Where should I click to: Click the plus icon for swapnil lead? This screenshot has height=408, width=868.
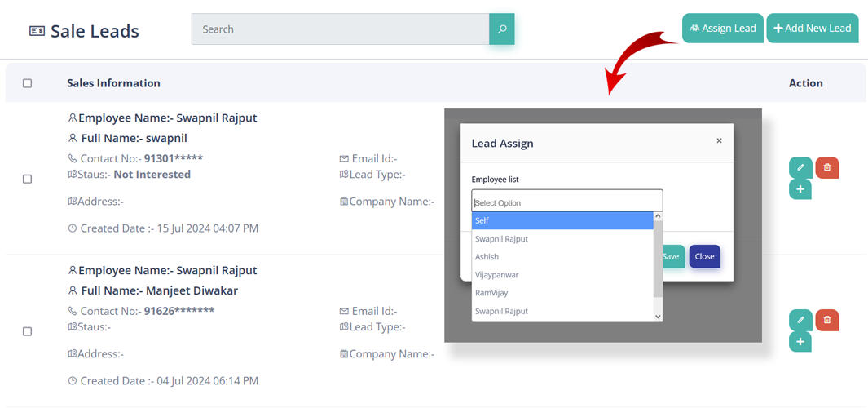click(x=800, y=189)
